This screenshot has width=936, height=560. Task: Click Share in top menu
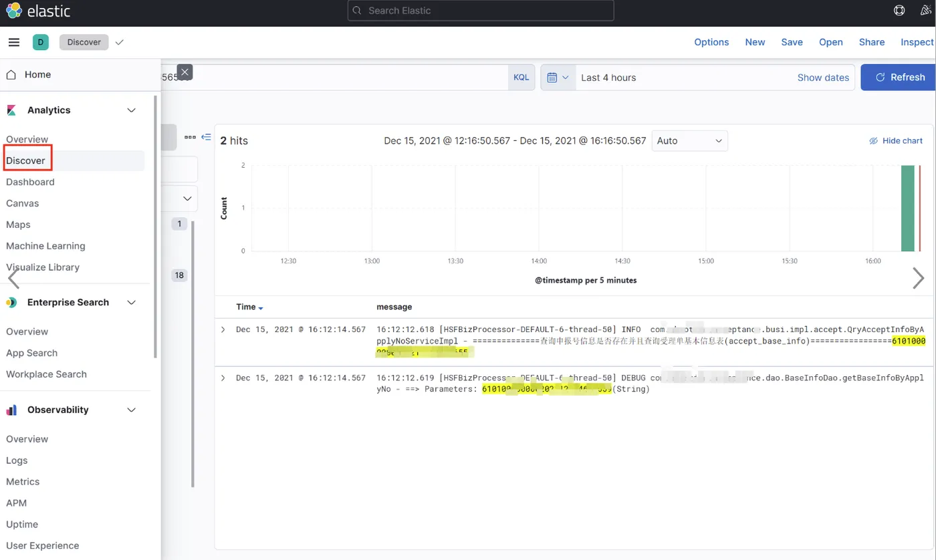872,42
